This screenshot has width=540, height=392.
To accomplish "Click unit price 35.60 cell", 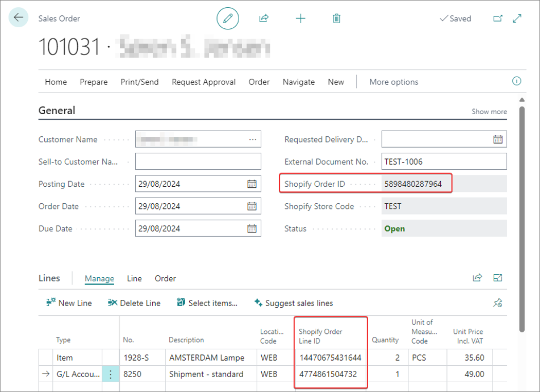I will click(470, 358).
